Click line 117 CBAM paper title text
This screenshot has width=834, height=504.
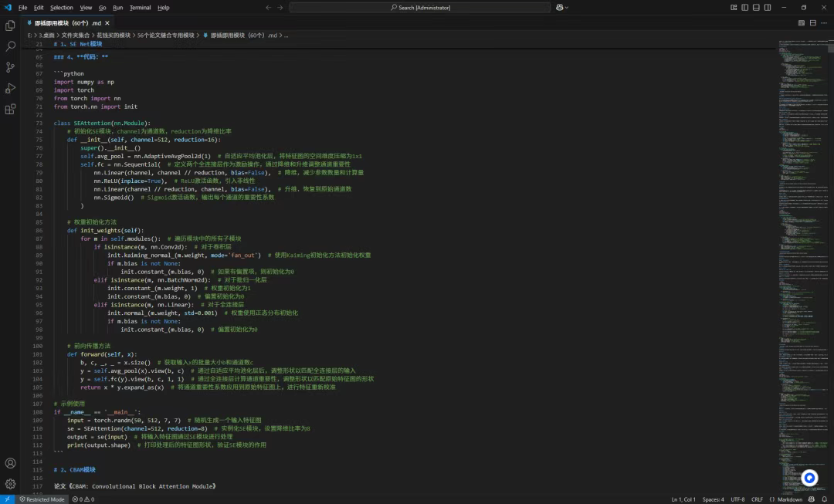135,486
